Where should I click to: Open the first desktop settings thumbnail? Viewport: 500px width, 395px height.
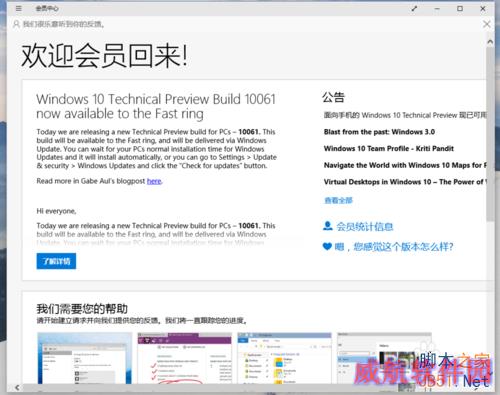84,358
